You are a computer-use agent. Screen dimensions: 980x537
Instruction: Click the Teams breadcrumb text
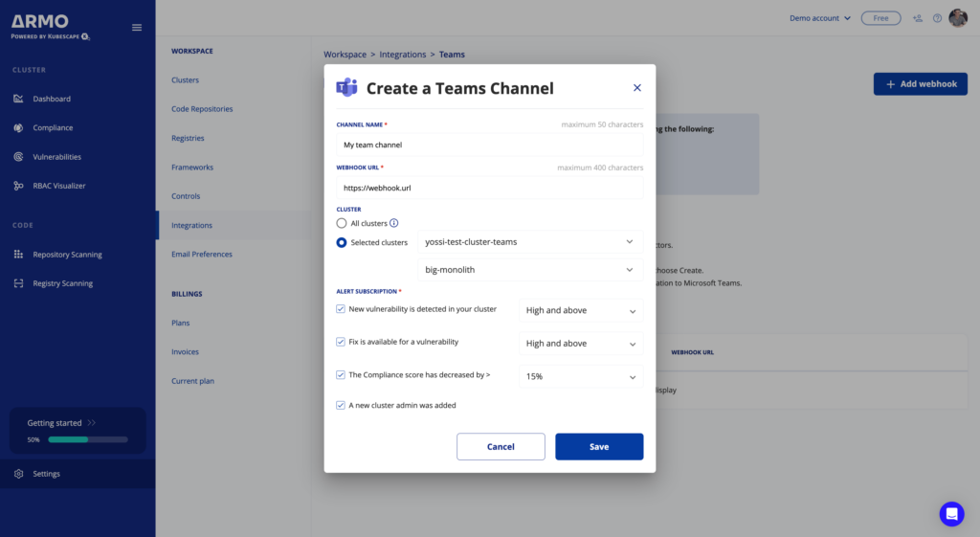pyautogui.click(x=452, y=55)
